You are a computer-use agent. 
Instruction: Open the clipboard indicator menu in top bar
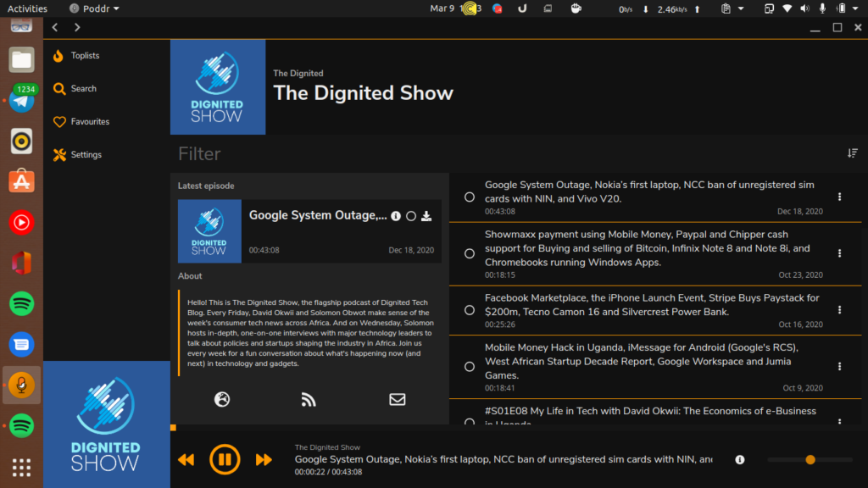tap(732, 8)
